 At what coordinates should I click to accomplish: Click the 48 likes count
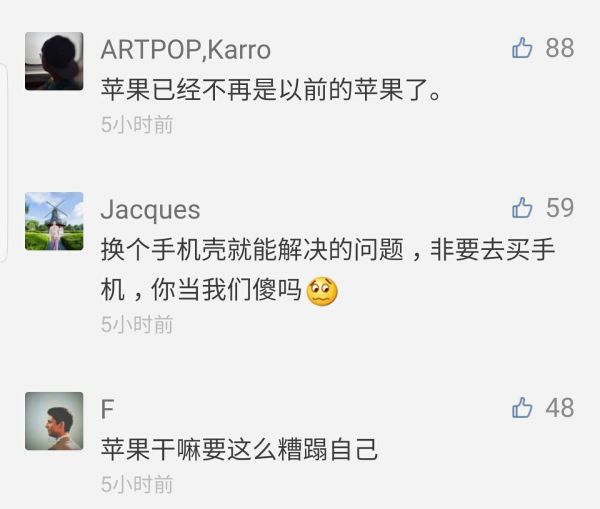tap(560, 408)
